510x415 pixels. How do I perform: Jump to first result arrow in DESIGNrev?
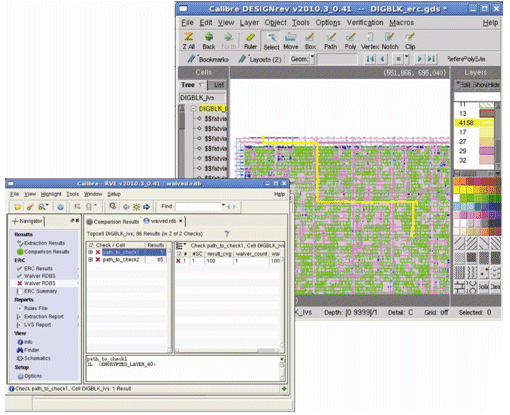tap(370, 59)
